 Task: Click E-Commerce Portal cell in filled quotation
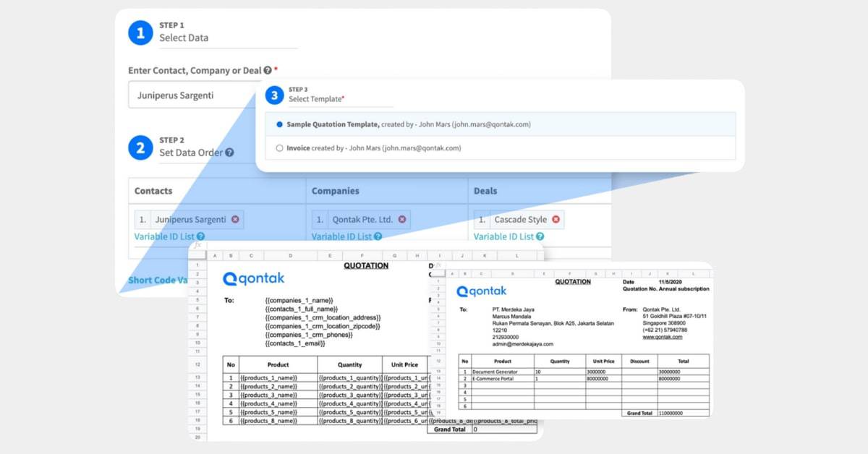point(502,379)
